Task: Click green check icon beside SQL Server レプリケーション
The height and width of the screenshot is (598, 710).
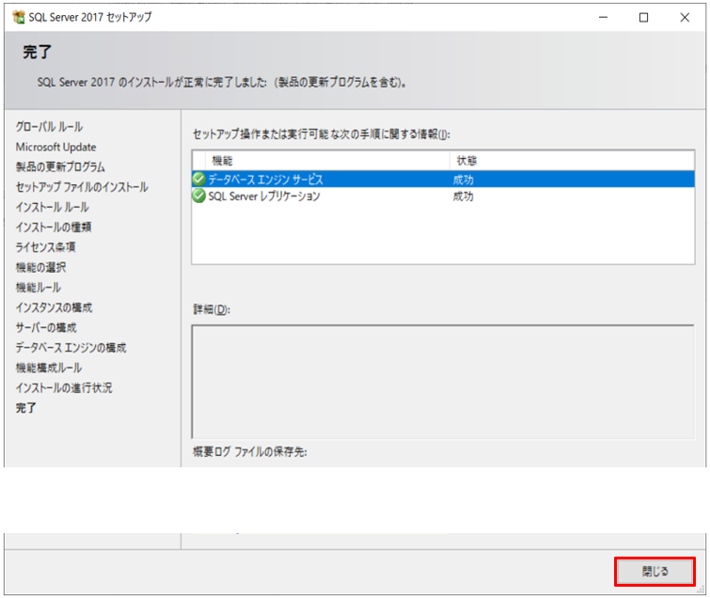Action: (199, 196)
